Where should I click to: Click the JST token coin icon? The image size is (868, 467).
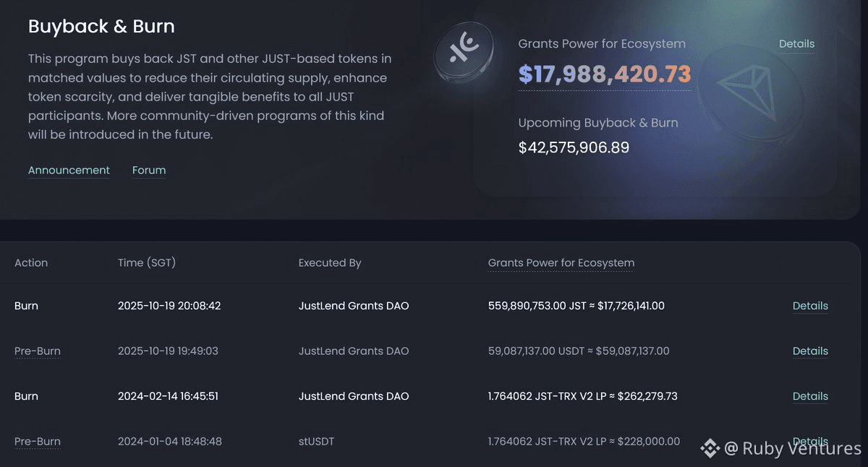[x=464, y=51]
